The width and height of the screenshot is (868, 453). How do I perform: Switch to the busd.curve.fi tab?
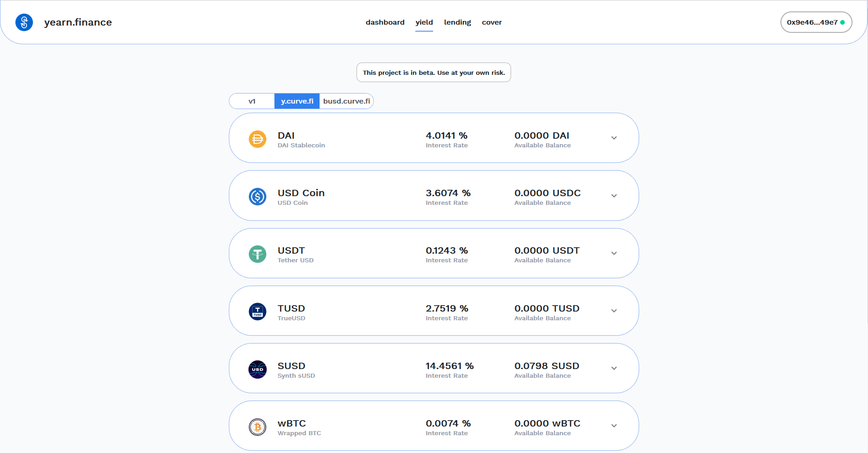pos(346,101)
